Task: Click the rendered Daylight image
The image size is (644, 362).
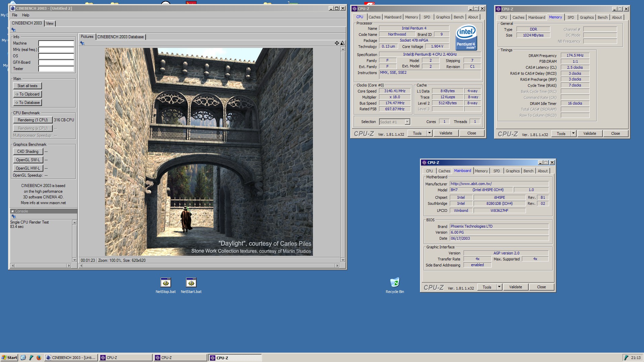Action: [209, 152]
